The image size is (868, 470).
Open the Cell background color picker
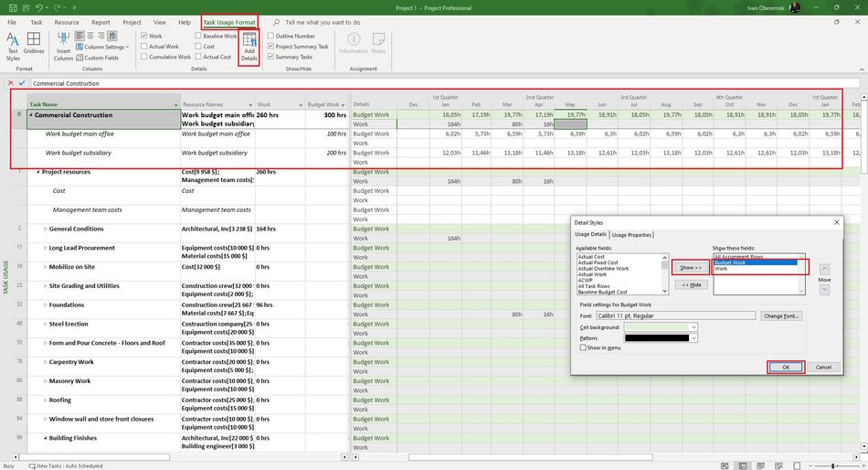pyautogui.click(x=661, y=327)
